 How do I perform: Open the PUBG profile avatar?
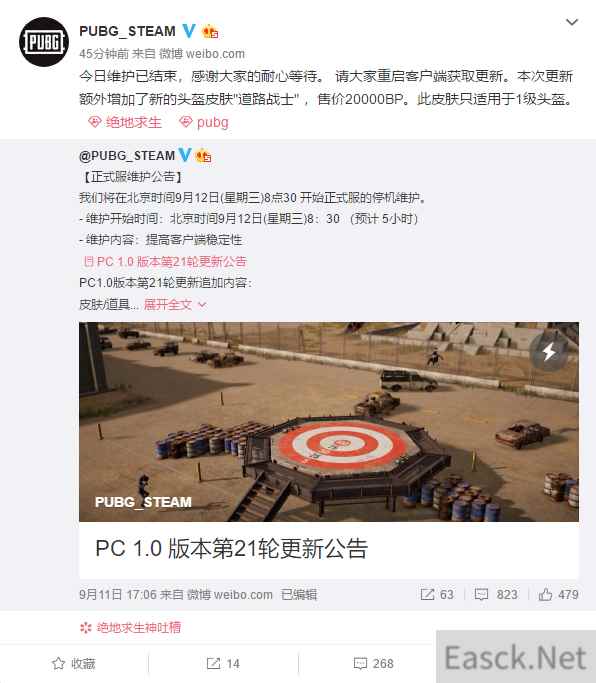pos(44,42)
